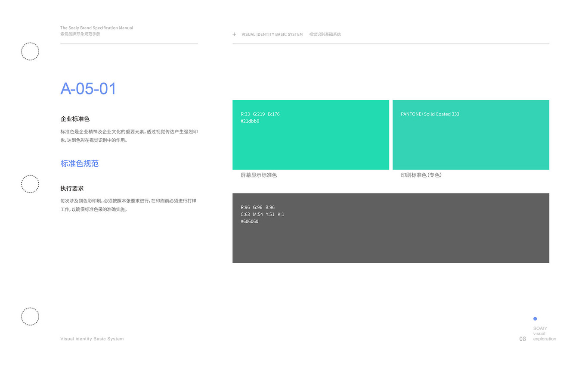Click the SOAIY visual exploration footer text
The height and width of the screenshot is (368, 588).
545,334
